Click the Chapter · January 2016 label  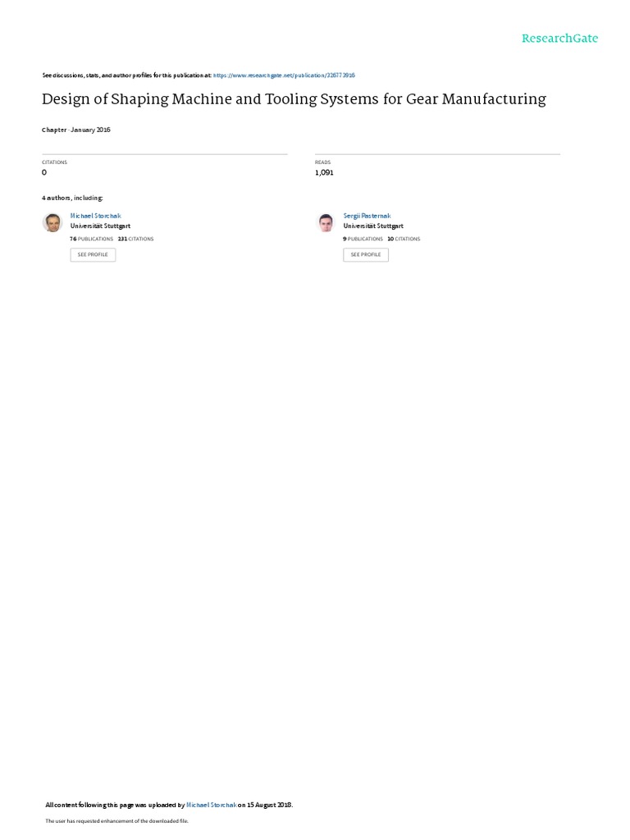[76, 130]
